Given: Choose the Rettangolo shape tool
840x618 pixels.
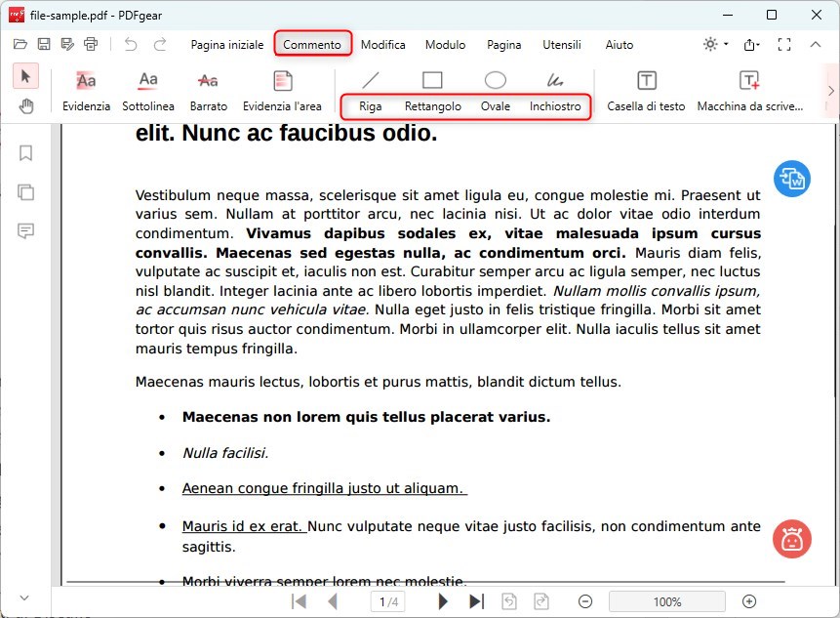Looking at the screenshot, I should [432, 91].
